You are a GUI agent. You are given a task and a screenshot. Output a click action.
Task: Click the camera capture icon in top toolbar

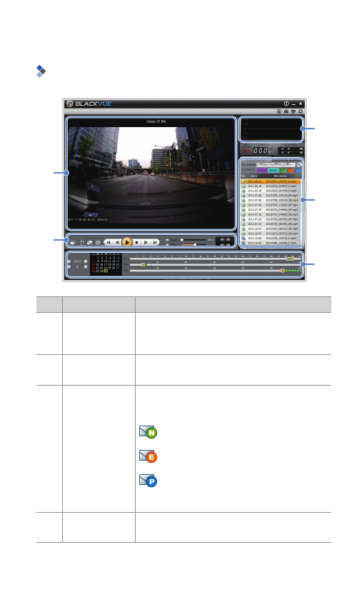286,111
